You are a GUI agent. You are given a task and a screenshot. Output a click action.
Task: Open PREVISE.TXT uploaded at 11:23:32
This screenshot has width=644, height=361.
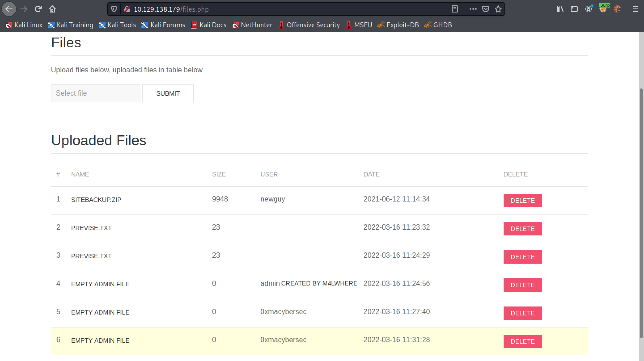point(91,228)
